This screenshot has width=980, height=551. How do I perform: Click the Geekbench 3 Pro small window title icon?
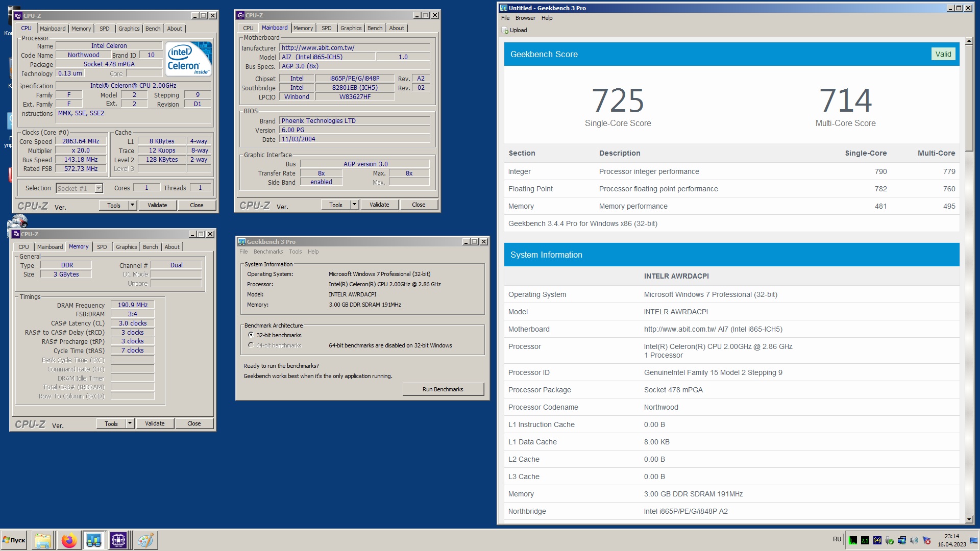(x=242, y=242)
